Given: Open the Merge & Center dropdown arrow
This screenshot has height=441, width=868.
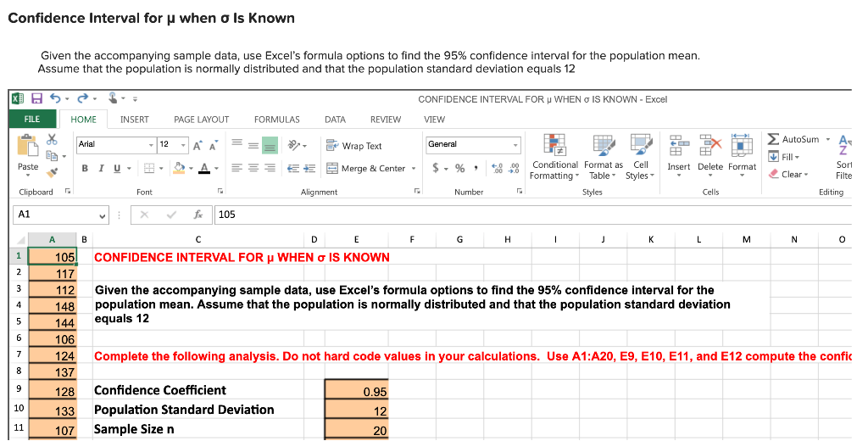Looking at the screenshot, I should 414,169.
